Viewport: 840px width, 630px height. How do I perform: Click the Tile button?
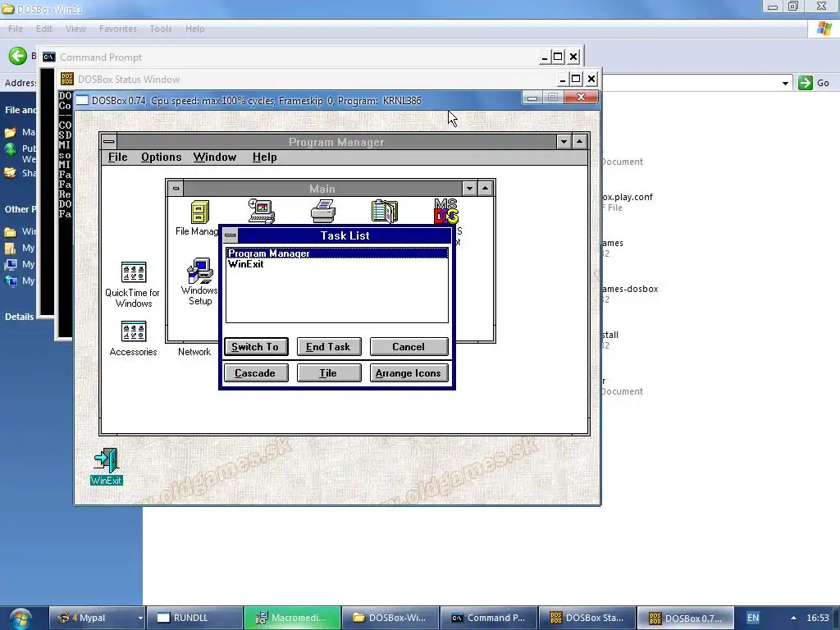[328, 373]
